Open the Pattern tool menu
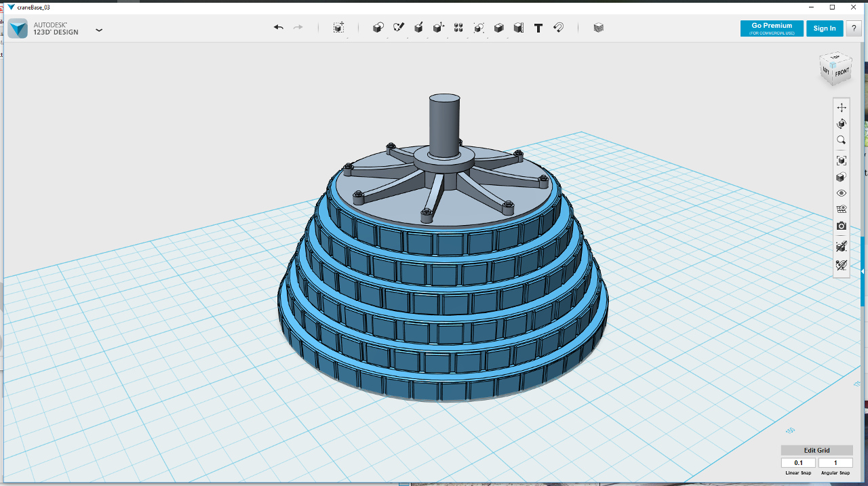This screenshot has width=868, height=486. [x=458, y=28]
